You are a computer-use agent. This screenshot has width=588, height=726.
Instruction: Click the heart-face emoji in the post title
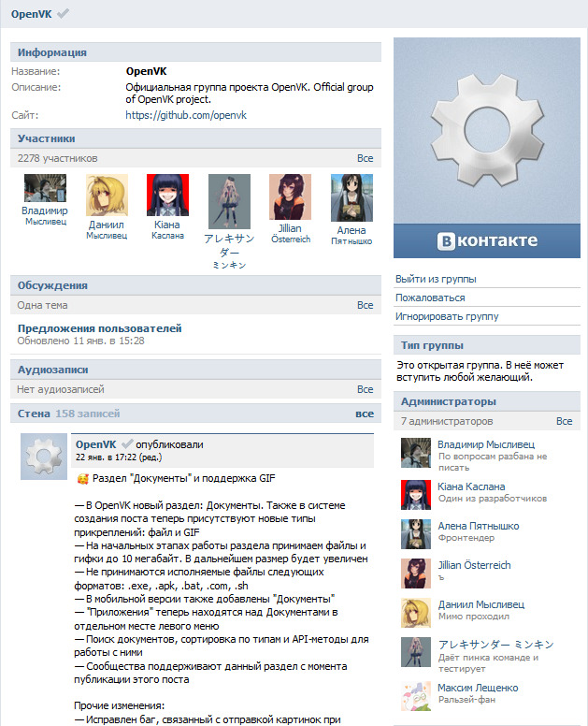[83, 479]
